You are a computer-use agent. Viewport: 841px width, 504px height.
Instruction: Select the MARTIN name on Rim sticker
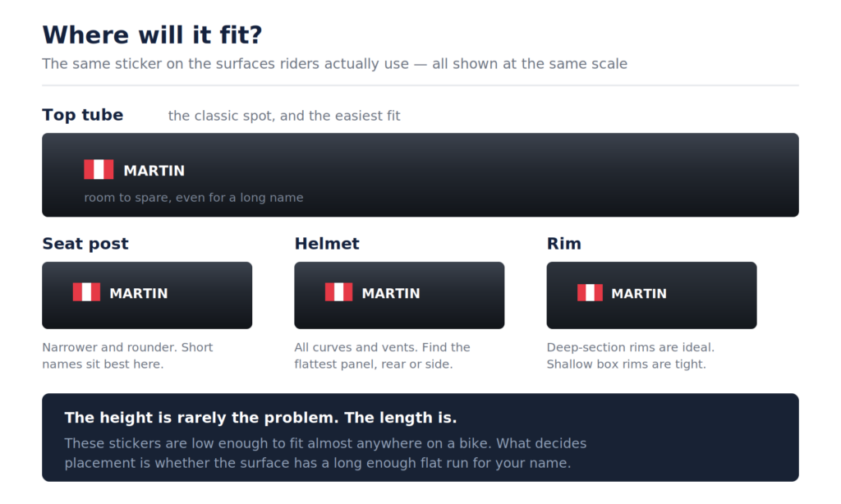pos(639,293)
